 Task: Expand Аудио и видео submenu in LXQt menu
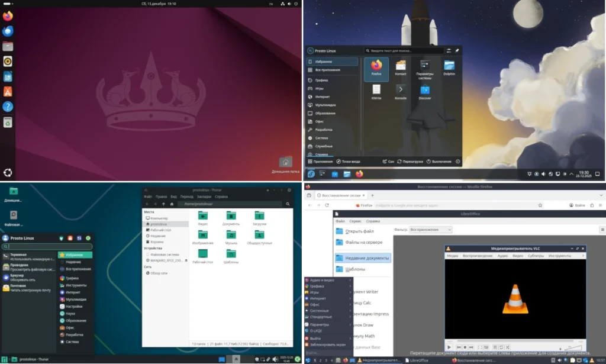pos(328,280)
